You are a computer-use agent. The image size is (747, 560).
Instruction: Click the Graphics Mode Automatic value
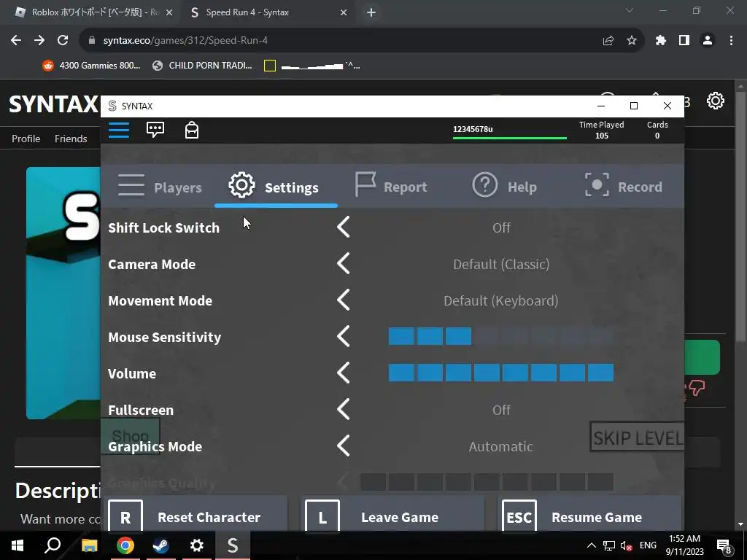click(x=500, y=447)
